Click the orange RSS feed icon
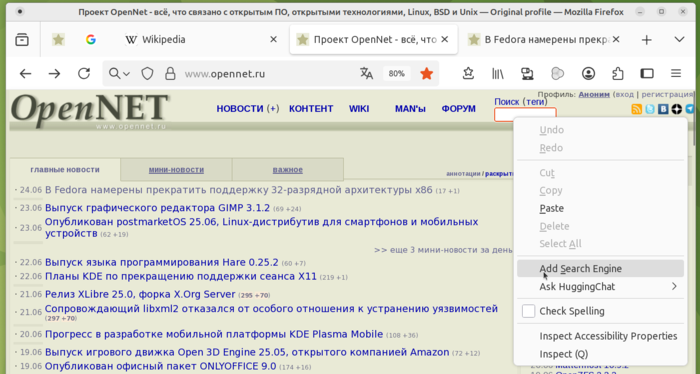This screenshot has width=700, height=374. 637,108
